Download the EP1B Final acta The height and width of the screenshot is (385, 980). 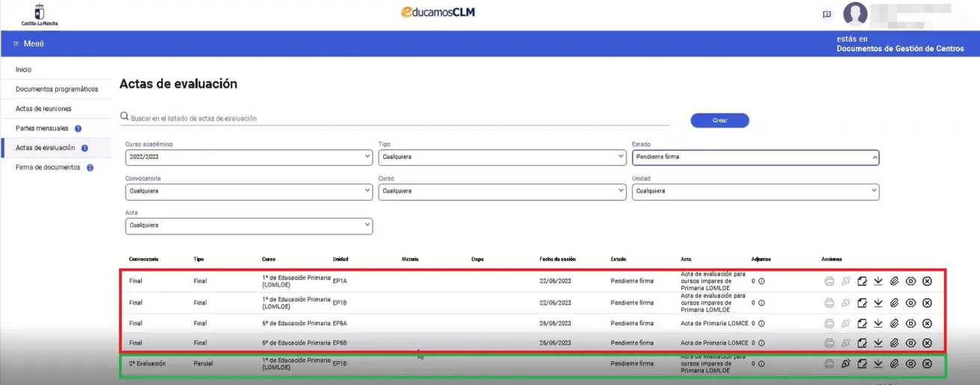click(878, 303)
